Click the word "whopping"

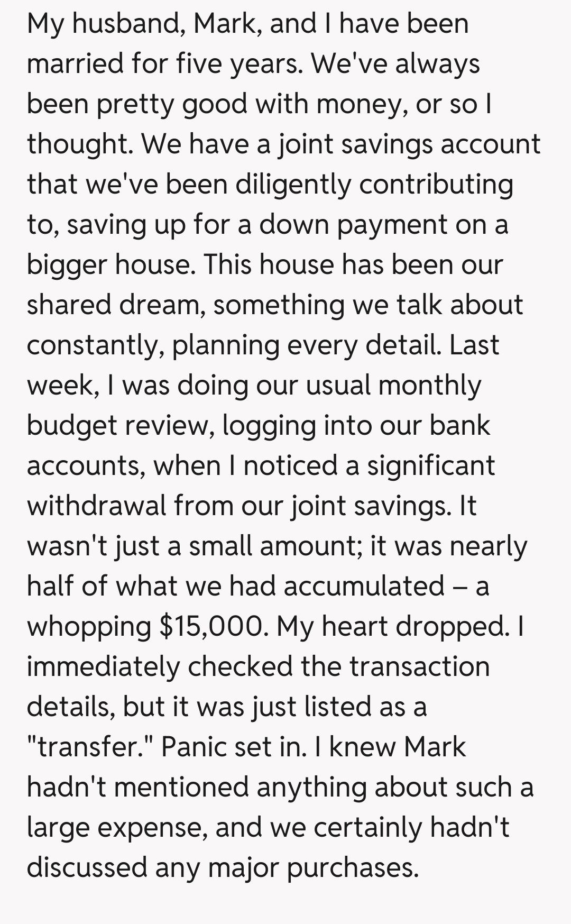click(89, 626)
